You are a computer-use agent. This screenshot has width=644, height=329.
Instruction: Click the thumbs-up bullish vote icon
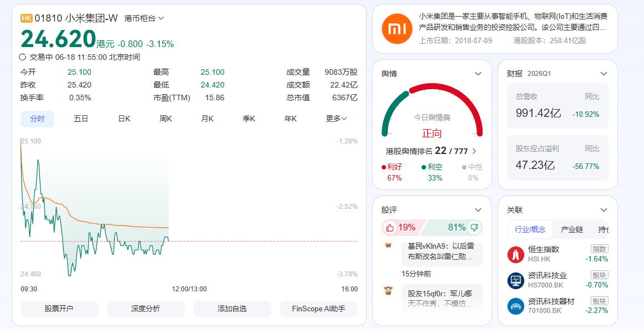(390, 227)
